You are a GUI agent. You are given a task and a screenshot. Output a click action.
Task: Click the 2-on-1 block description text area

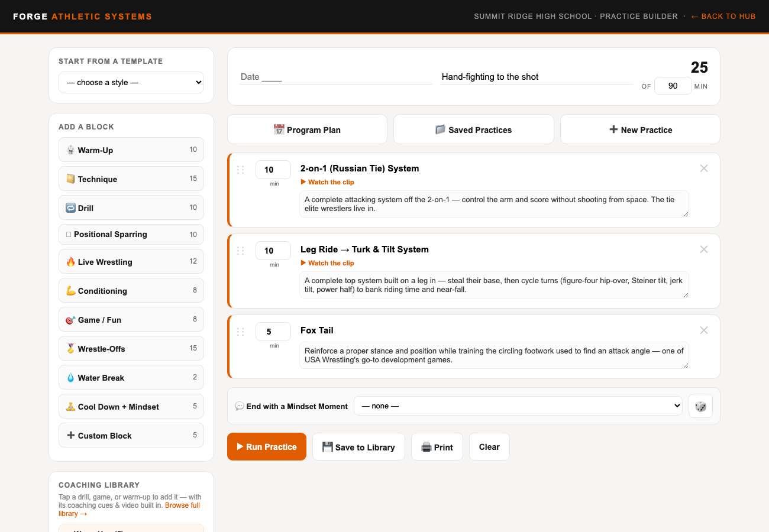pyautogui.click(x=494, y=204)
